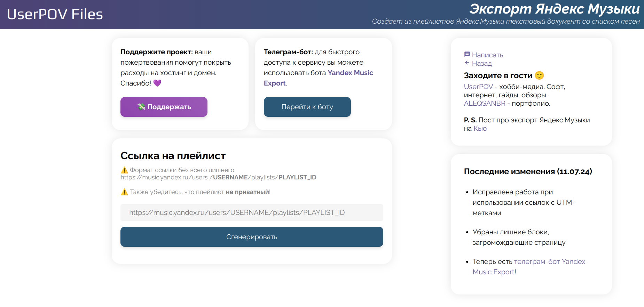Click the back arrow icon beside Назад

pyautogui.click(x=467, y=63)
